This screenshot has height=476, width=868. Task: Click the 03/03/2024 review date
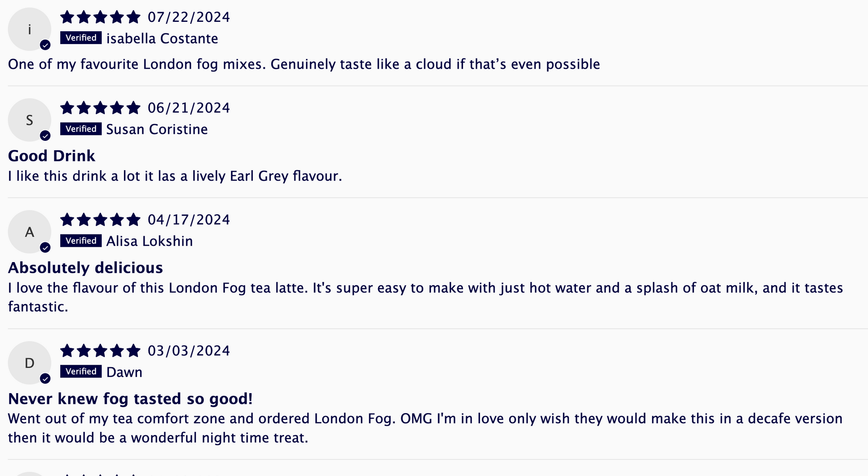coord(189,351)
